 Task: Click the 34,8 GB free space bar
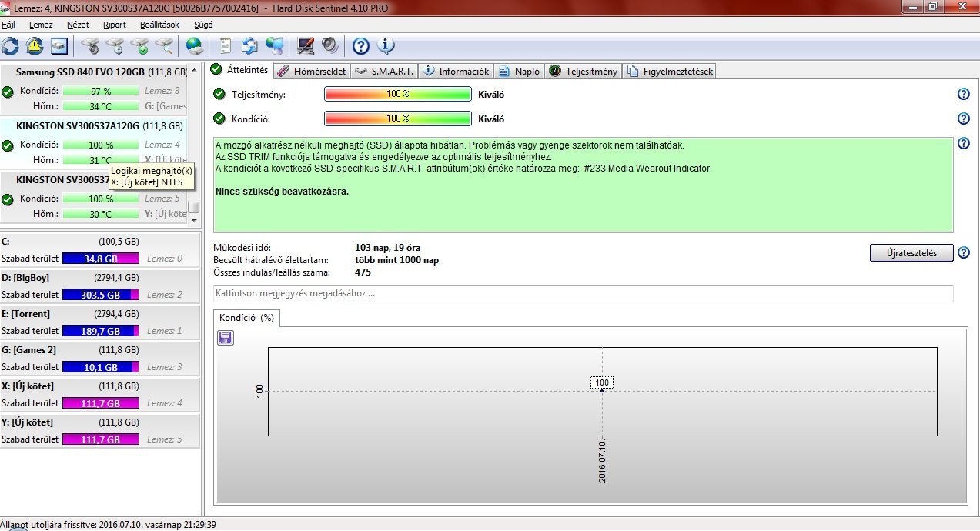[101, 259]
